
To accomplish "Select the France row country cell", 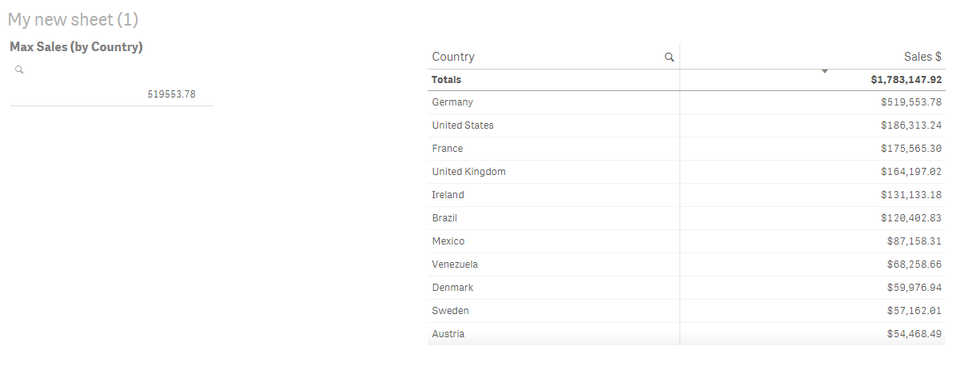I will pyautogui.click(x=448, y=149).
